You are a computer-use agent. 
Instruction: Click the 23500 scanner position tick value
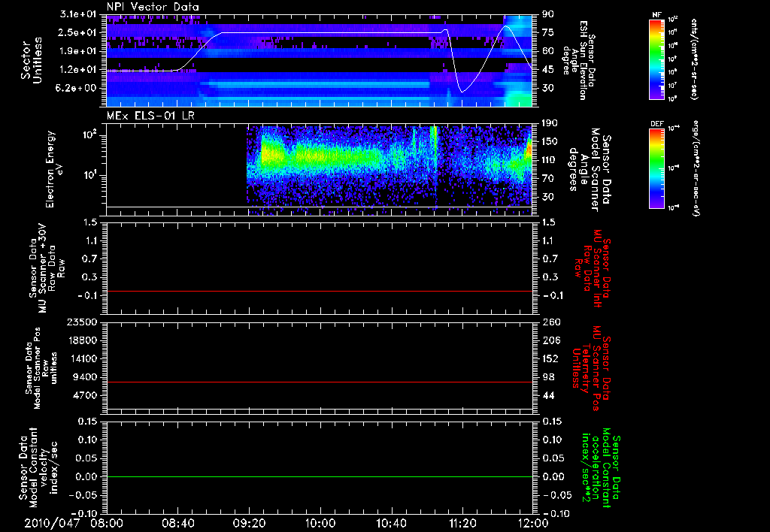click(82, 322)
